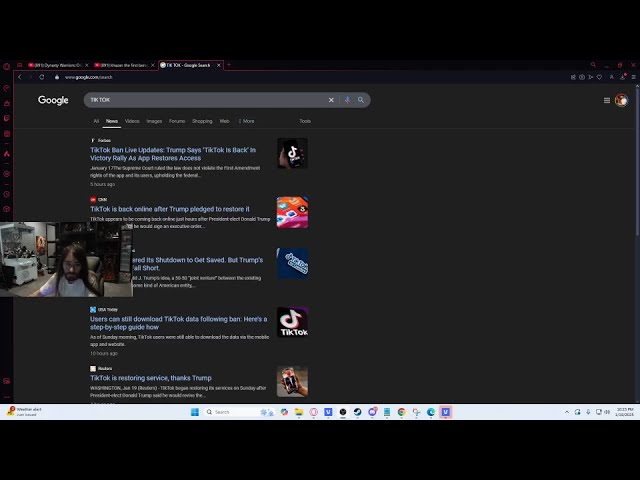Switch to the All results tab
Image resolution: width=640 pixels, height=480 pixels.
point(96,121)
